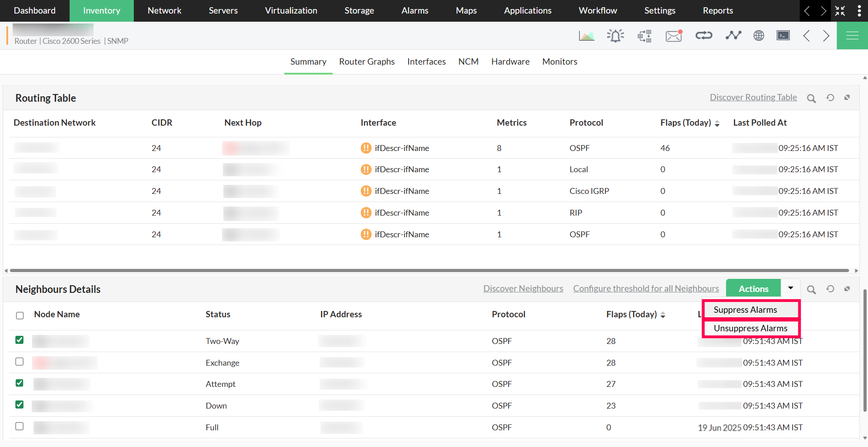Refresh the Neighbours Details widget
This screenshot has width=868, height=447.
coord(830,289)
